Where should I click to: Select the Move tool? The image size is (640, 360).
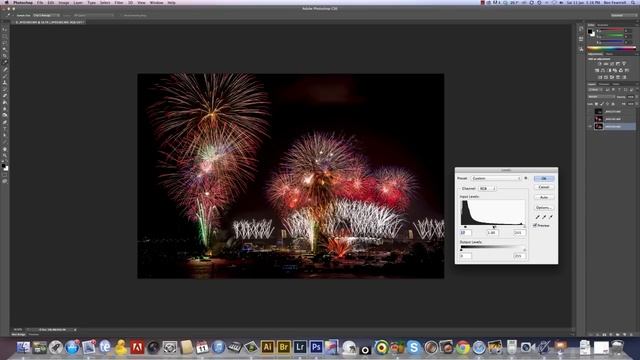pos(5,29)
